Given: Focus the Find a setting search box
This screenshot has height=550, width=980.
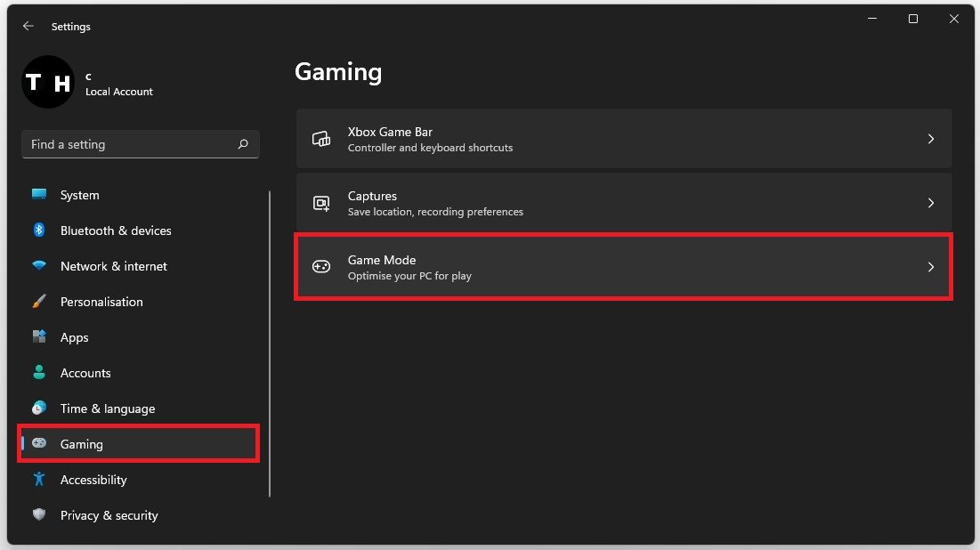Looking at the screenshot, I should coord(140,144).
